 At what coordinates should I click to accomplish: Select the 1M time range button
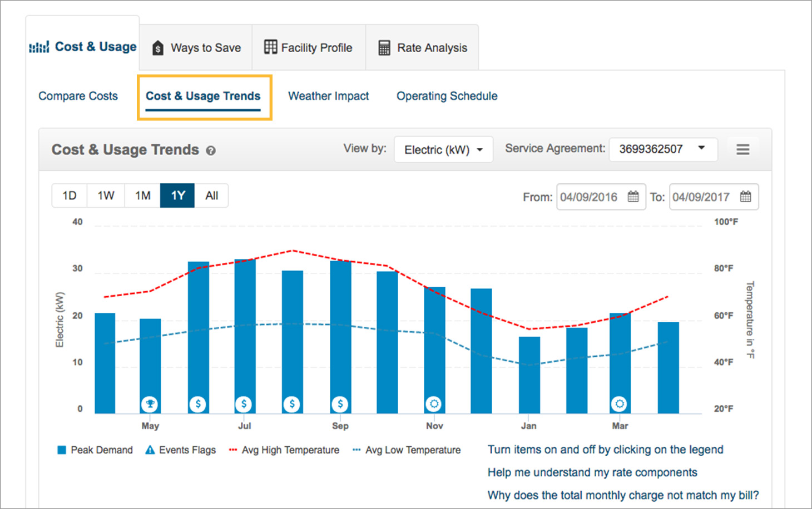[142, 196]
